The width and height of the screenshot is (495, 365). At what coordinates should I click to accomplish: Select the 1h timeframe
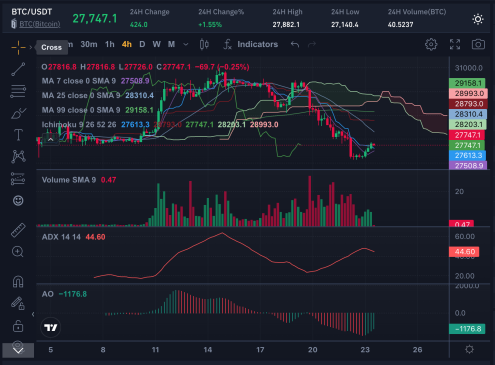pos(109,44)
